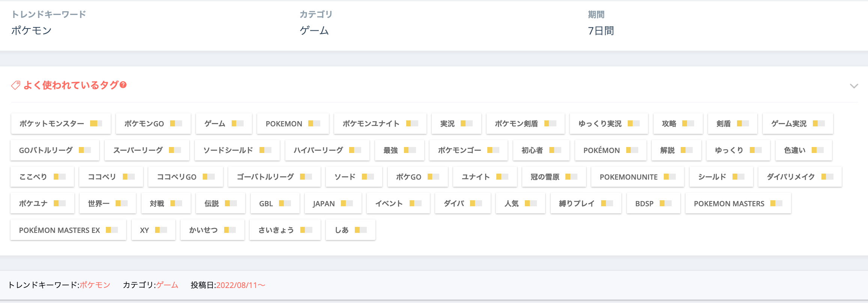Click the 色違い tag
This screenshot has height=303, width=868.
(x=803, y=150)
